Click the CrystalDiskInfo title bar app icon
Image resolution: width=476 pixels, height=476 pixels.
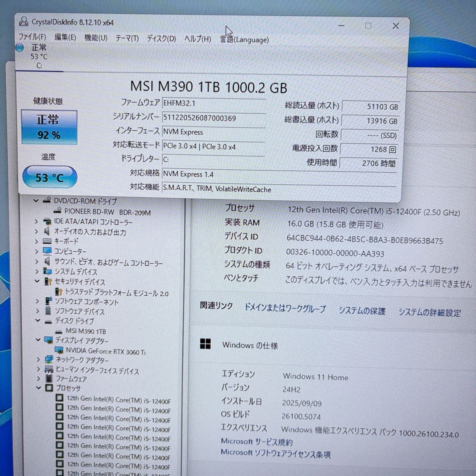tap(24, 21)
